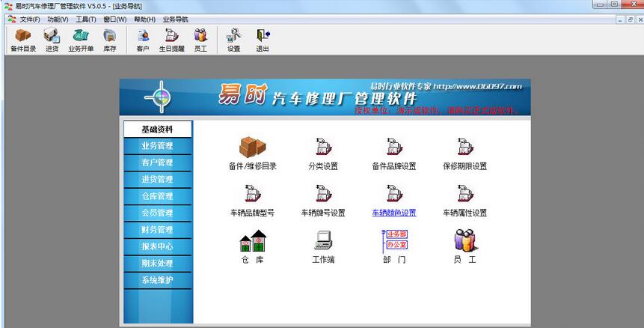Open 生日提醒 toolbar icon
The width and height of the screenshot is (644, 328).
tap(171, 36)
